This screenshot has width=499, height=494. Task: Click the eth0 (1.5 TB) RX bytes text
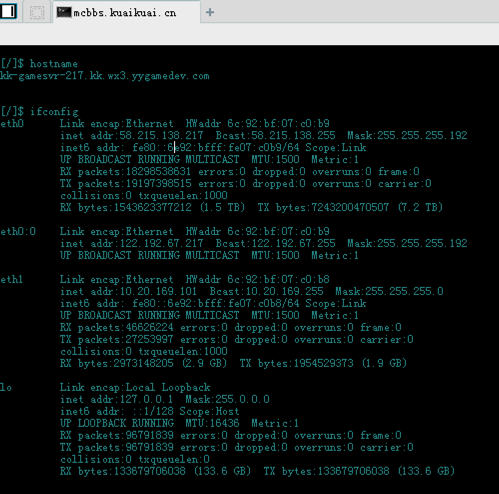click(222, 207)
